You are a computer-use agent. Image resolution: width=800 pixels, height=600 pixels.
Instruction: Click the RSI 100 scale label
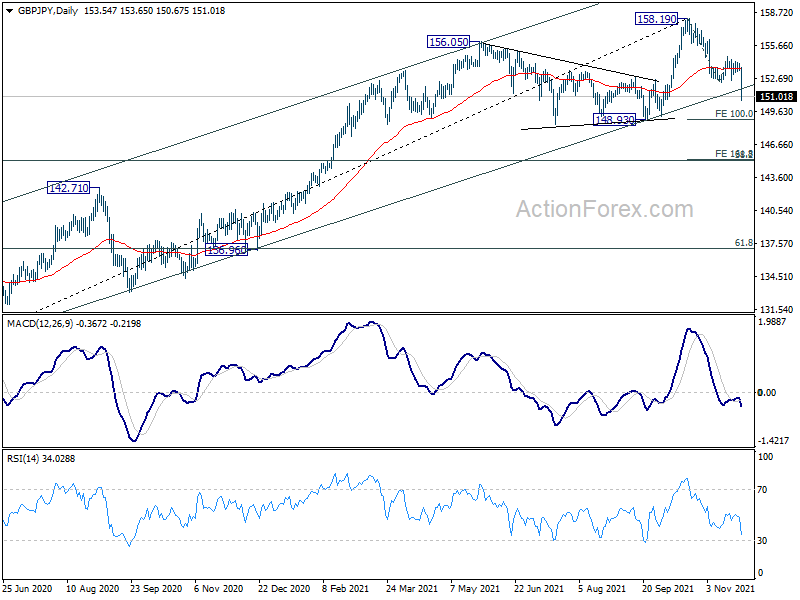(765, 457)
